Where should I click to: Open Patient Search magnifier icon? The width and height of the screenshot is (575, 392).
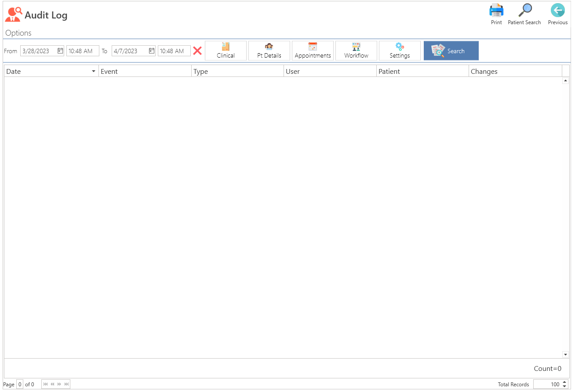(524, 10)
